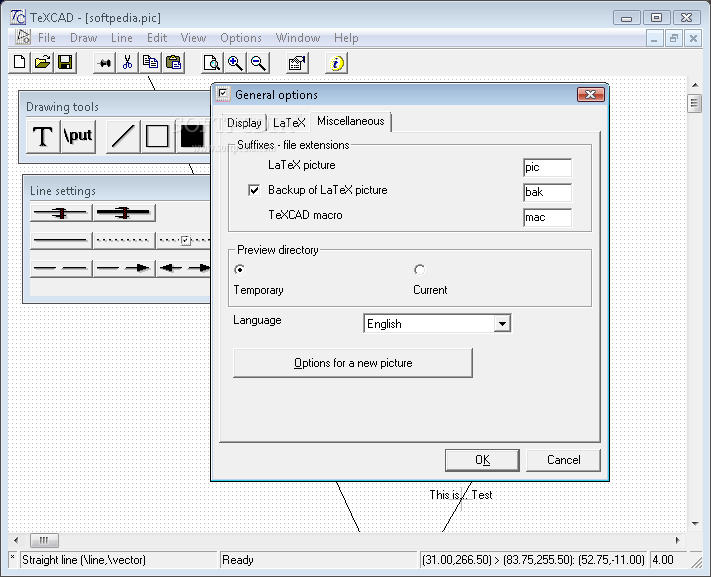Open the View menu
The height and width of the screenshot is (577, 711).
click(x=193, y=38)
